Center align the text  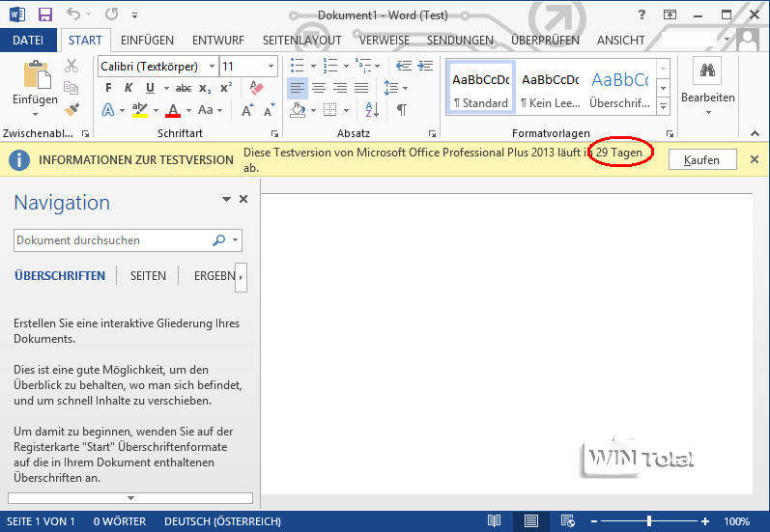pyautogui.click(x=319, y=88)
